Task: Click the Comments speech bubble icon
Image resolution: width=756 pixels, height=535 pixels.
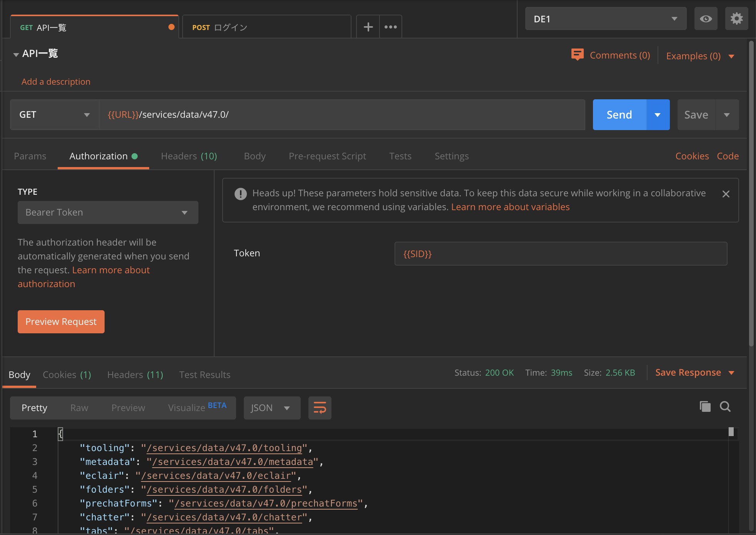Action: 577,55
